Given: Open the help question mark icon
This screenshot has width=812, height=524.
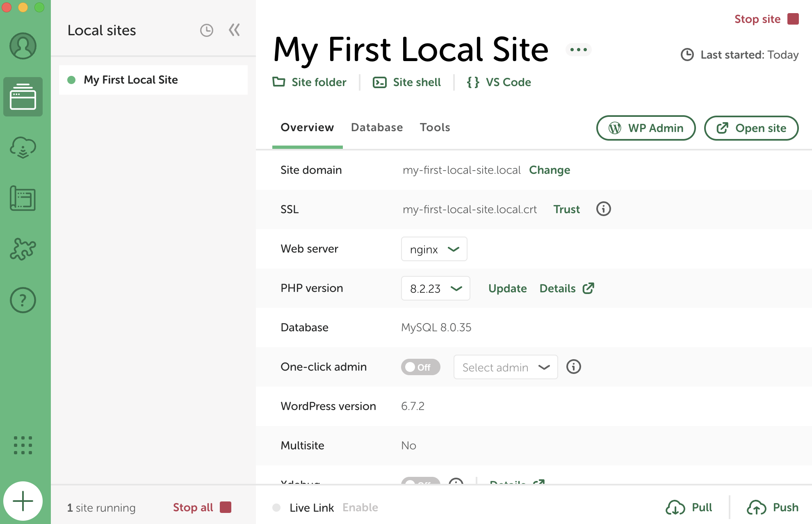Looking at the screenshot, I should (x=23, y=300).
